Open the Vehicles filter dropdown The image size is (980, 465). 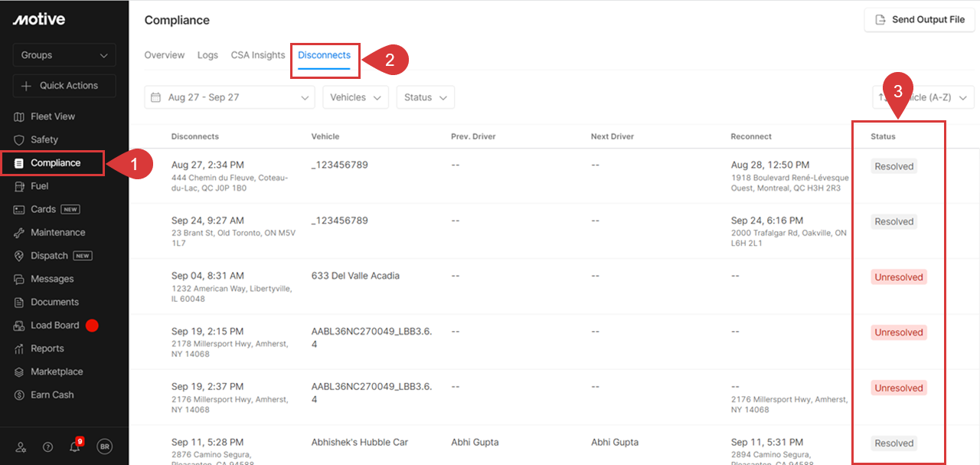[x=355, y=97]
